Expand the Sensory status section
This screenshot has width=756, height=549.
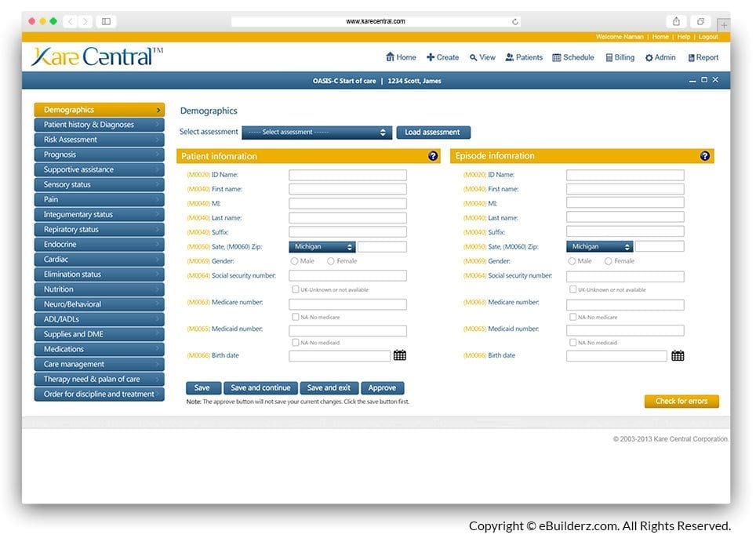[x=100, y=184]
